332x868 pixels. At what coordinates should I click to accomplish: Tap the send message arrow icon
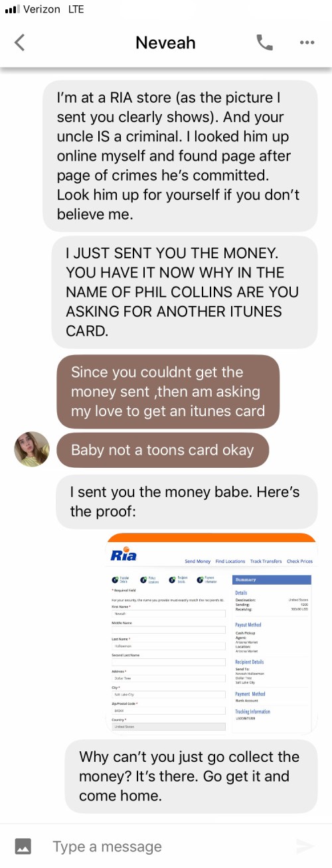305,846
